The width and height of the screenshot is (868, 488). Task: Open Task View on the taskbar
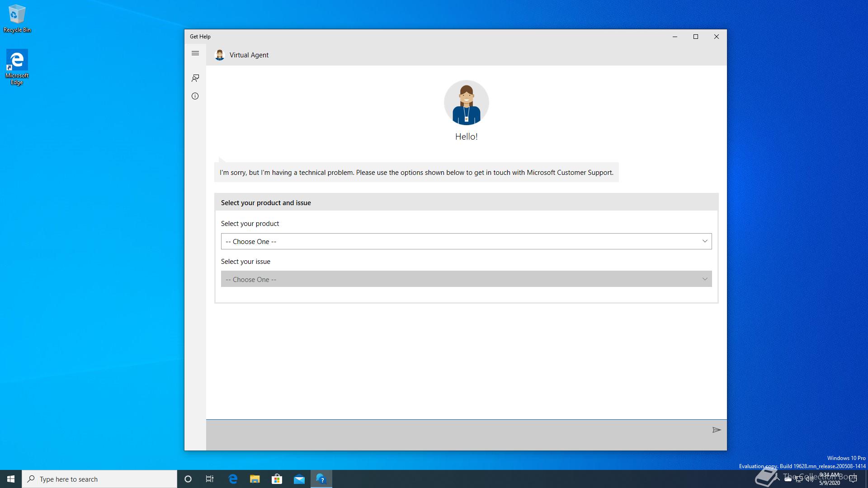tap(210, 479)
